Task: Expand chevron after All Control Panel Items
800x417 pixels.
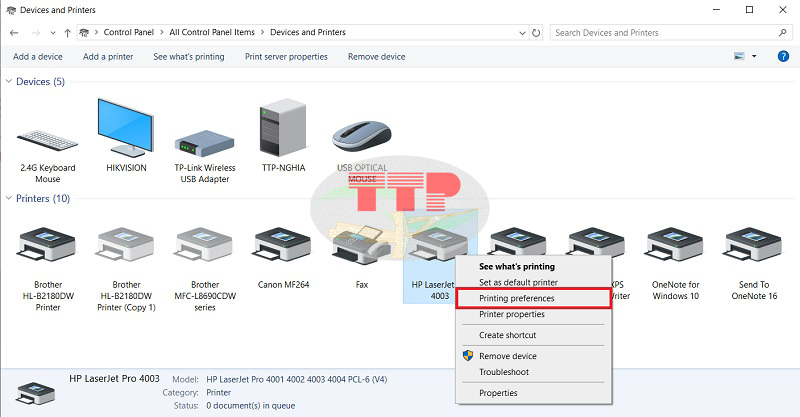Action: 263,32
